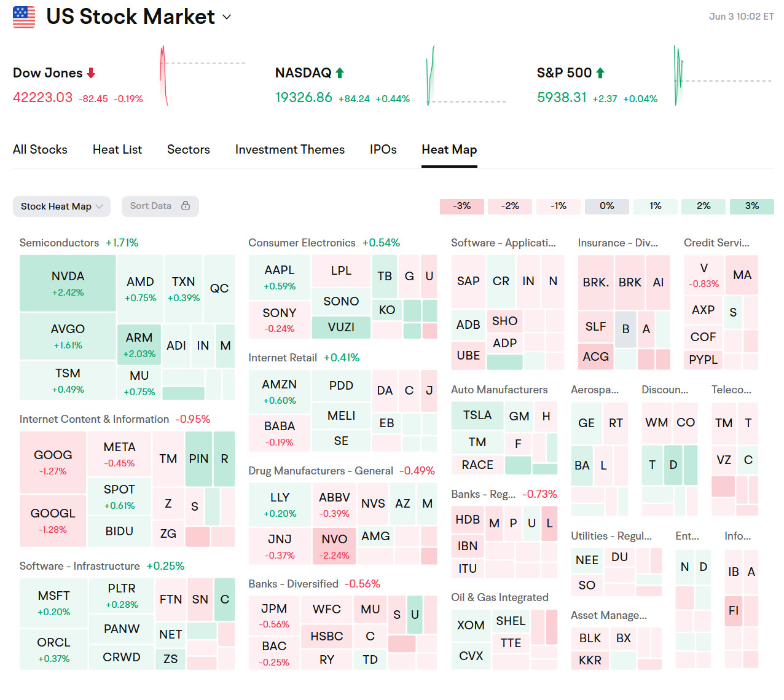Open the NASDAQ sparkline chart
The width and height of the screenshot is (784, 700).
(465, 76)
